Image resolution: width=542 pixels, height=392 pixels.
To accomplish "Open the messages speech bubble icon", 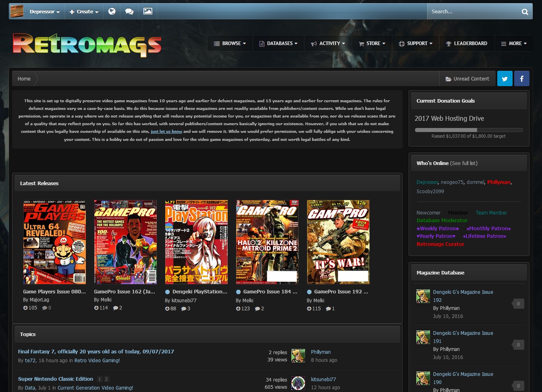I will pos(129,11).
